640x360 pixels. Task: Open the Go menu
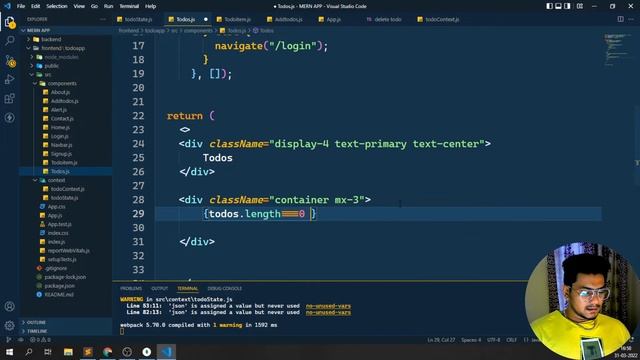pyautogui.click(x=94, y=6)
